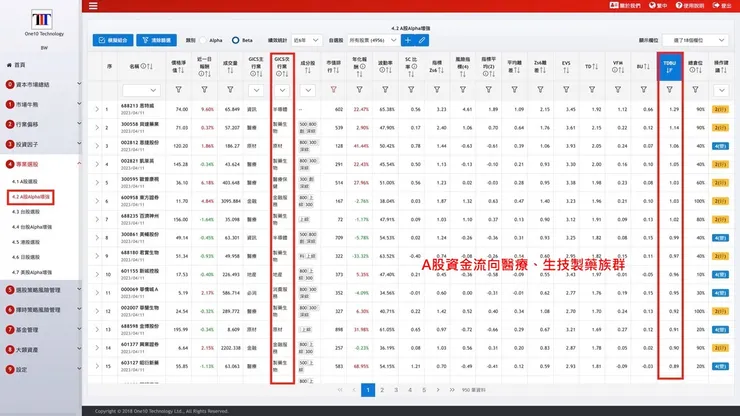Sort by the VFW column header

click(x=618, y=67)
